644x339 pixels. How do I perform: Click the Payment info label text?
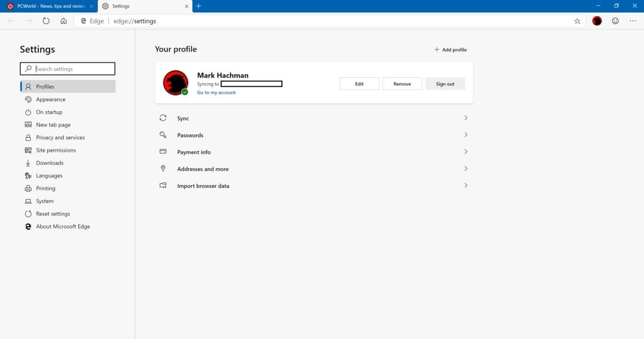click(x=194, y=152)
